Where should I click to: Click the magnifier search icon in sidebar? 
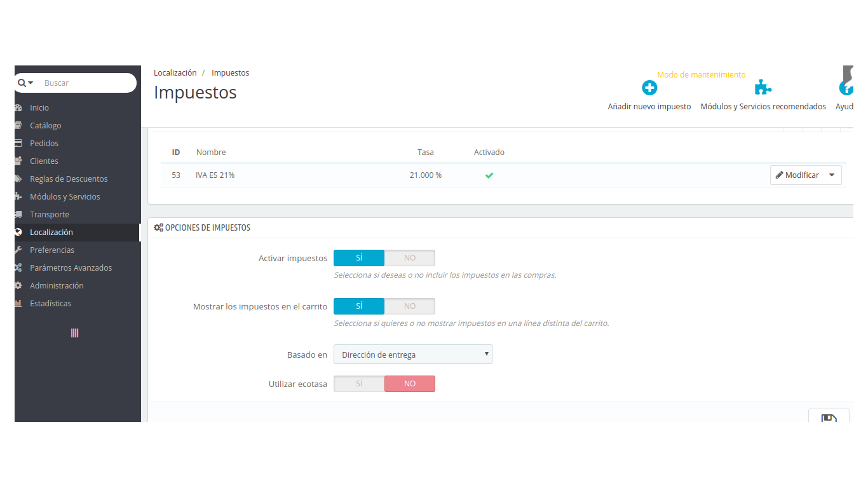coord(22,83)
